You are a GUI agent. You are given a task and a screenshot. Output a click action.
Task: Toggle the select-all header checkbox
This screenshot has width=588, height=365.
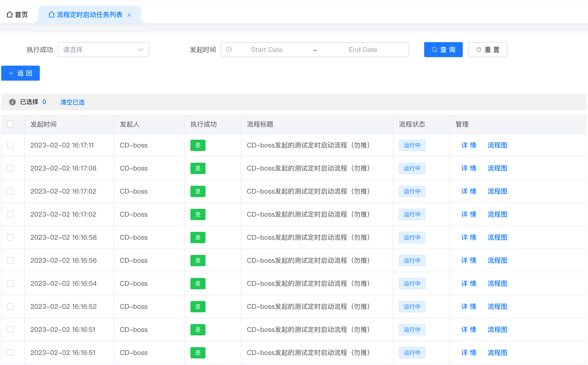tap(10, 124)
